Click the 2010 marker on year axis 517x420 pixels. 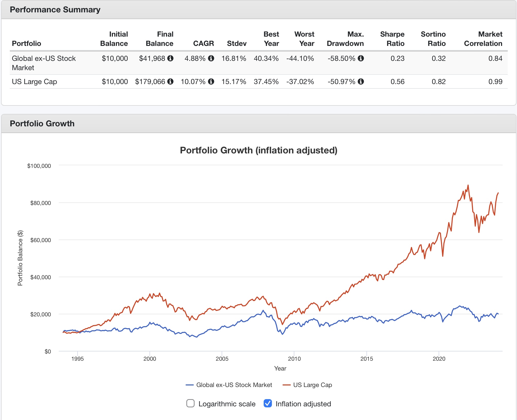pyautogui.click(x=294, y=359)
